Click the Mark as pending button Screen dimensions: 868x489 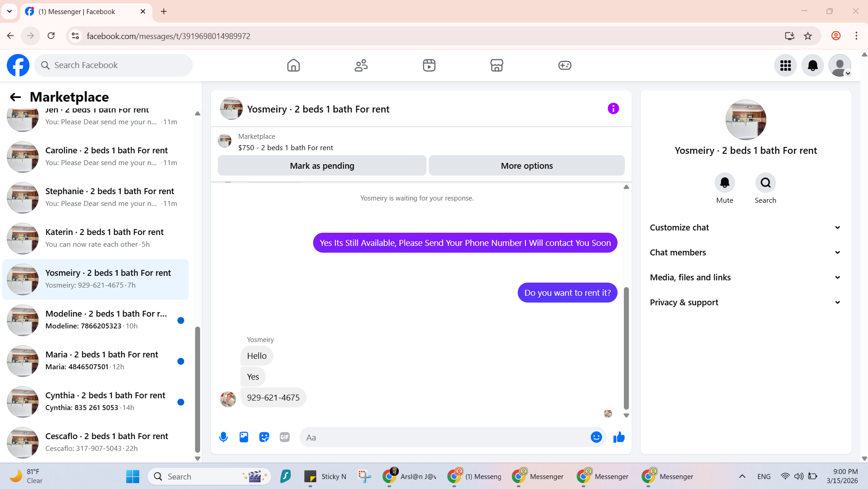(x=322, y=166)
